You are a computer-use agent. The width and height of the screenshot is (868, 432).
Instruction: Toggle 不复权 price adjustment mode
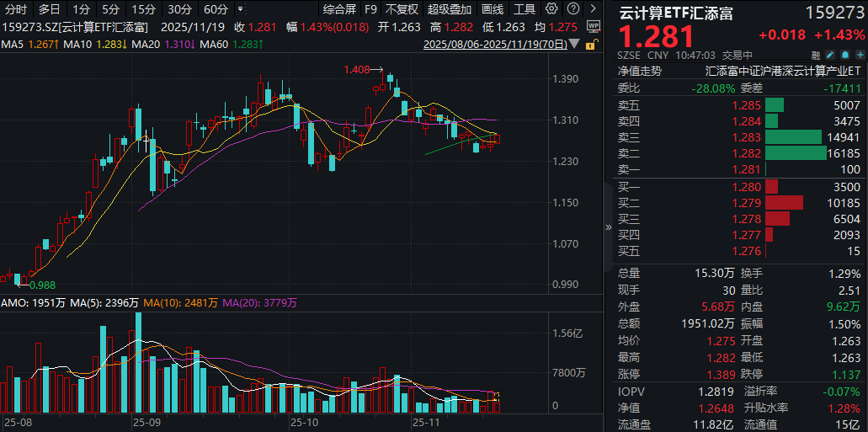[x=402, y=9]
